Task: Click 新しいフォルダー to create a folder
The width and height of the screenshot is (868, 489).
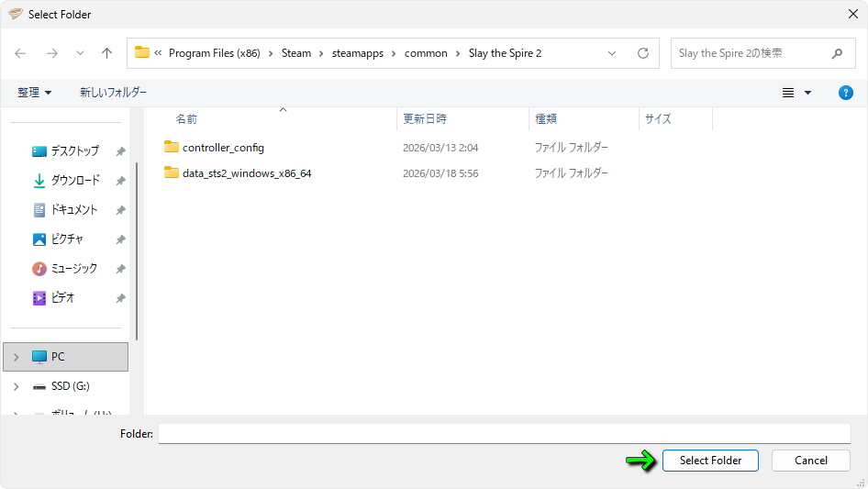Action: coord(113,93)
